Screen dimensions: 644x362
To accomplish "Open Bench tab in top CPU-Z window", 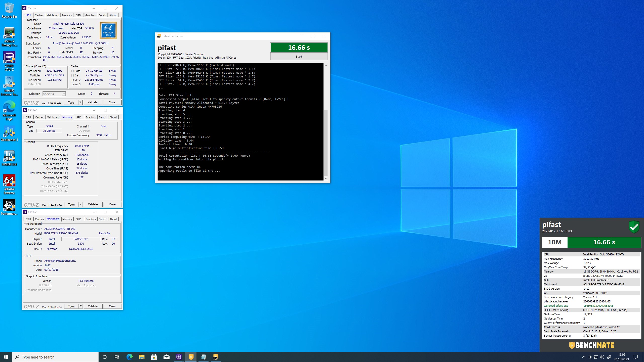I will (102, 15).
